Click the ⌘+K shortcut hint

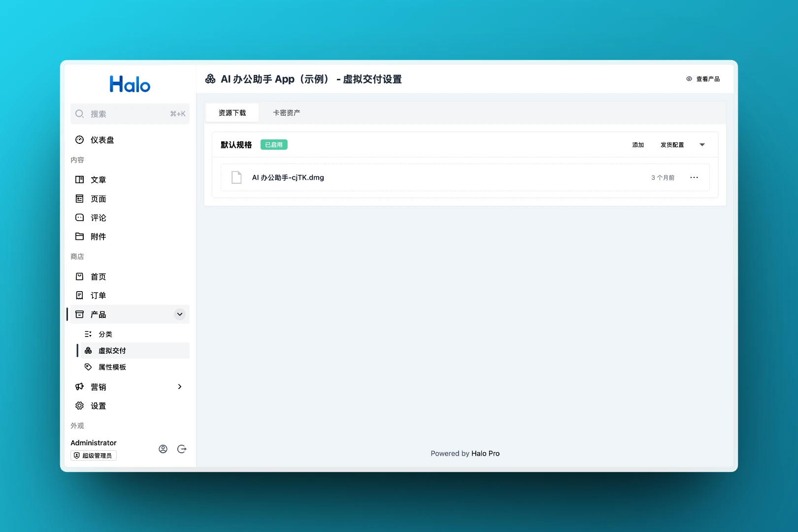178,114
